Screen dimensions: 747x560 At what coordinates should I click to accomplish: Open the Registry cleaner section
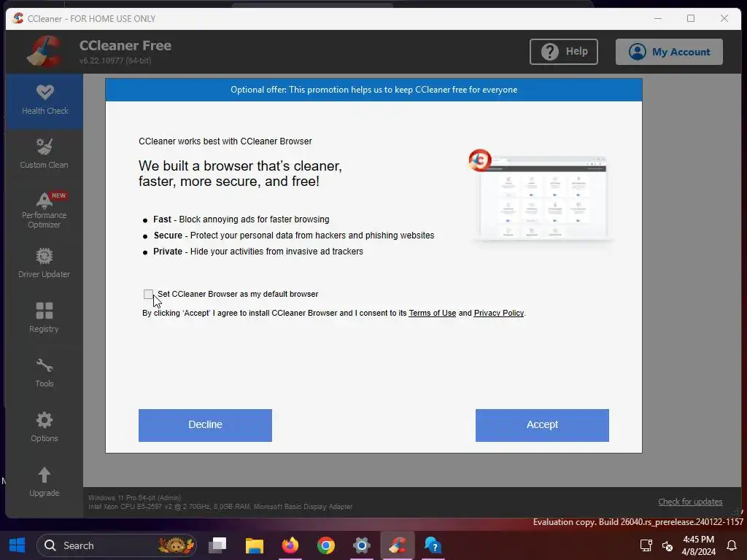pyautogui.click(x=44, y=317)
